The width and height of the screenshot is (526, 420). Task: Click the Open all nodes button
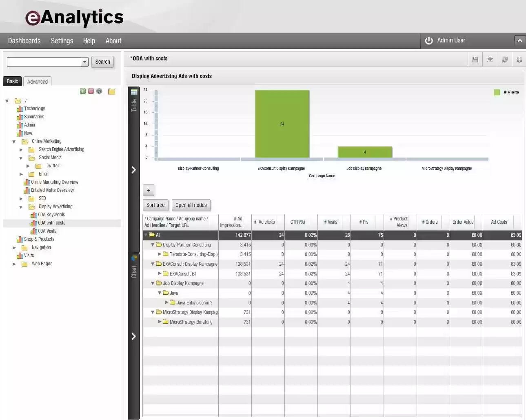191,205
